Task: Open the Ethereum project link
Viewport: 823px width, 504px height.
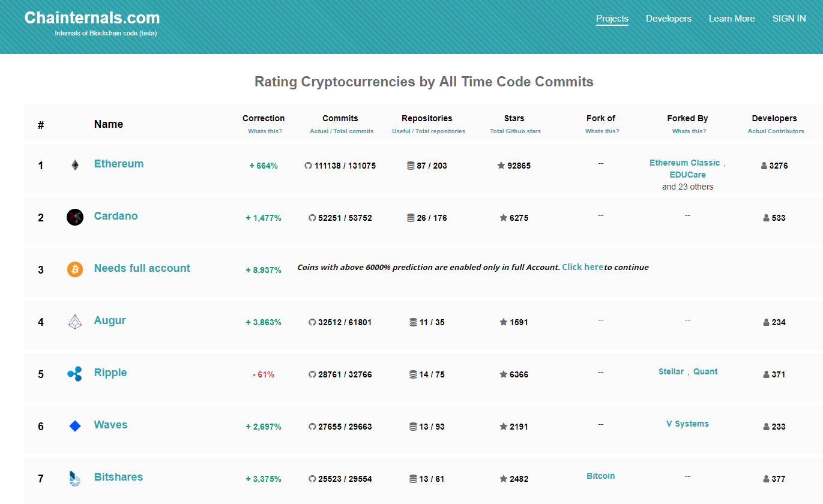Action: 119,164
